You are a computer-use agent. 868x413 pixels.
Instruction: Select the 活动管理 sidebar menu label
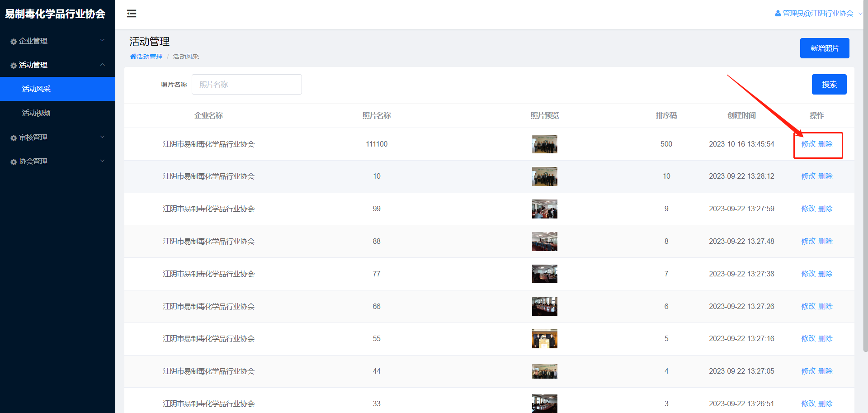[x=33, y=65]
